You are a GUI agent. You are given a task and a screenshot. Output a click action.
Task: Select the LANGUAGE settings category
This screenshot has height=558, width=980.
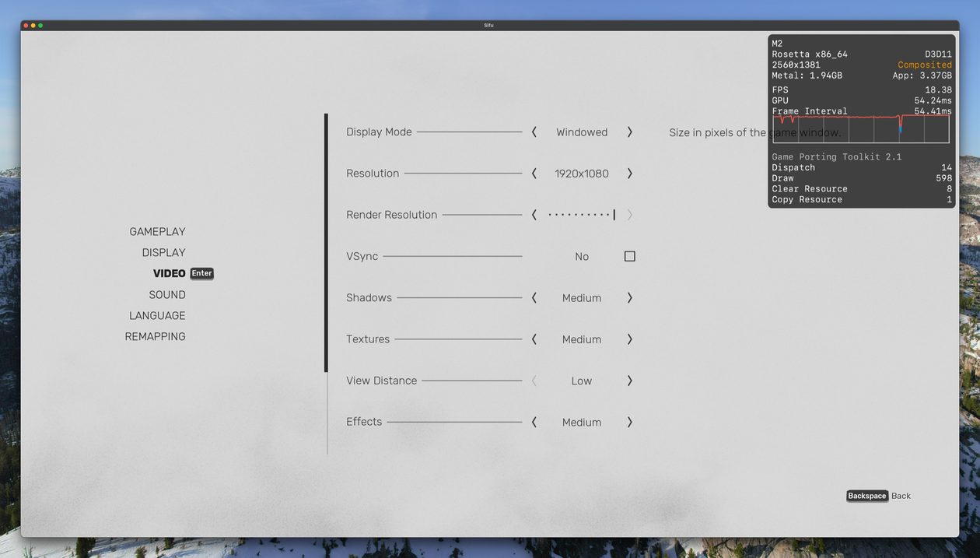coord(157,316)
